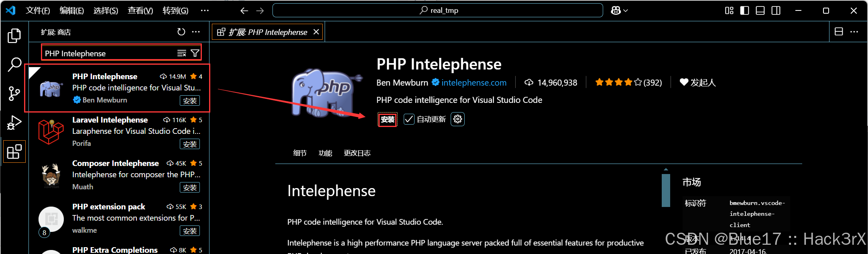The width and height of the screenshot is (868, 254).
Task: Click the Ben Mewburn publisher name
Action: pyautogui.click(x=402, y=82)
